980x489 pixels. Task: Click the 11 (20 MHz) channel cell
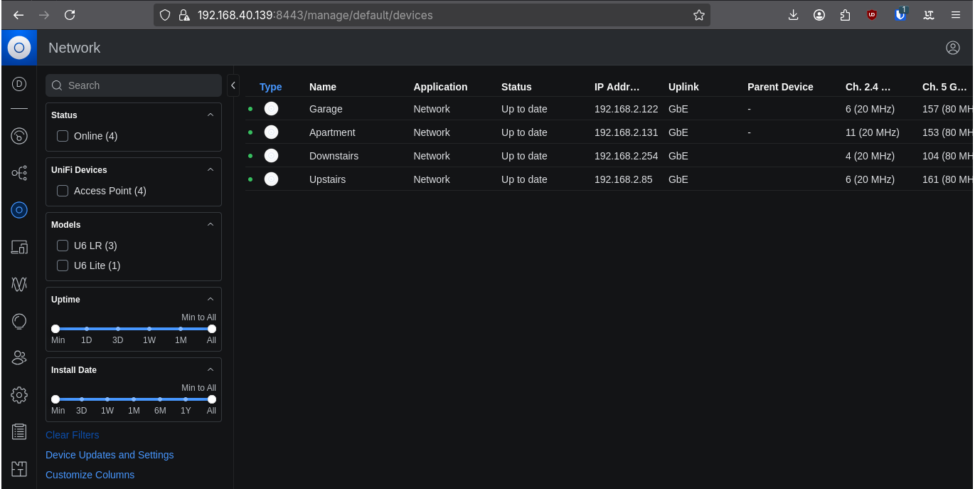click(872, 132)
